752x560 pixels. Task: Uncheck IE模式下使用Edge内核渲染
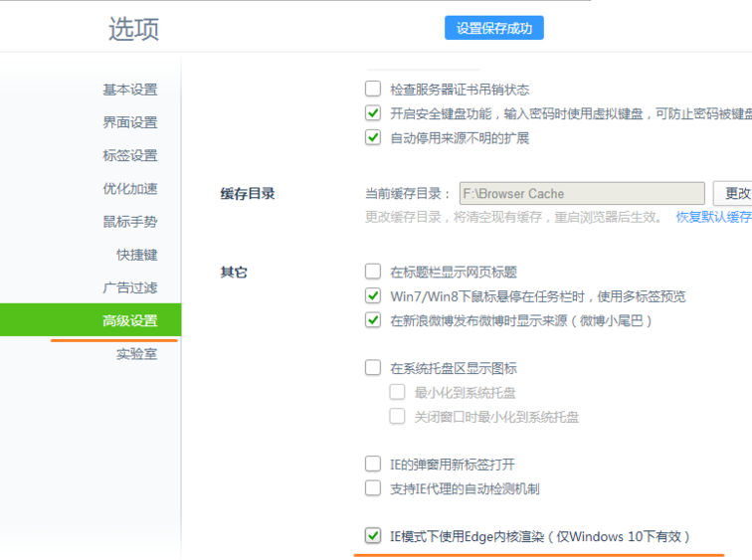click(373, 536)
